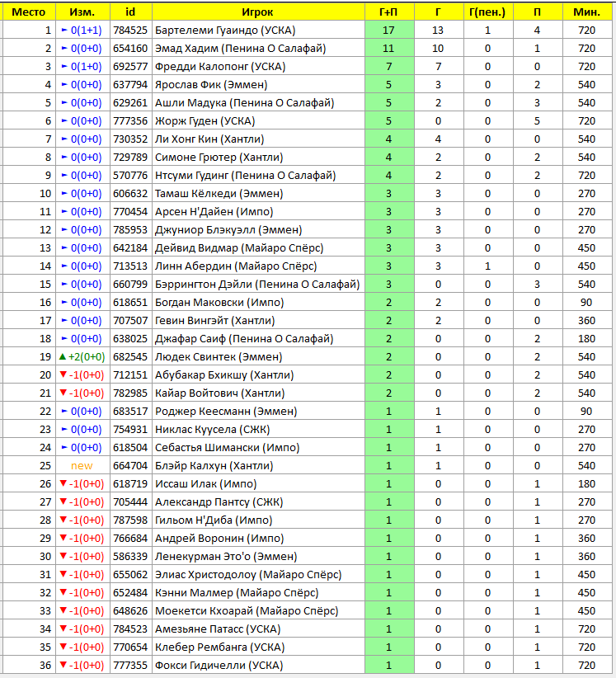Select player Бэррингтон Дэйли

pos(257,285)
